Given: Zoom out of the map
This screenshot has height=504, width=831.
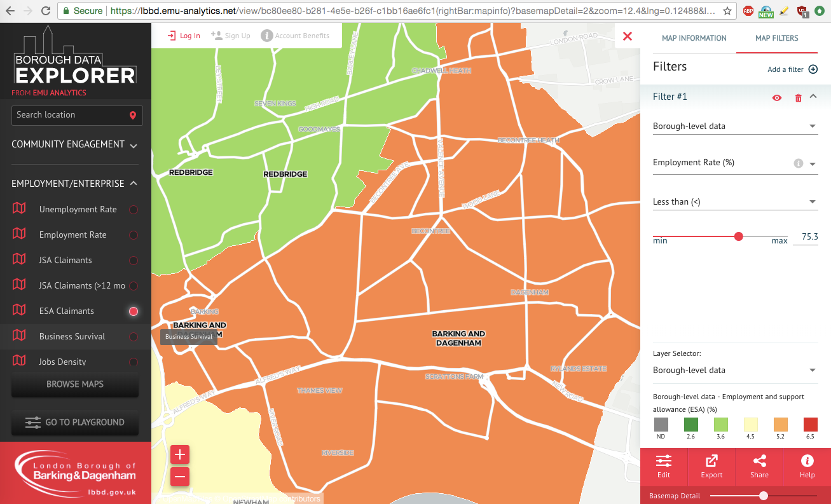Looking at the screenshot, I should (180, 477).
